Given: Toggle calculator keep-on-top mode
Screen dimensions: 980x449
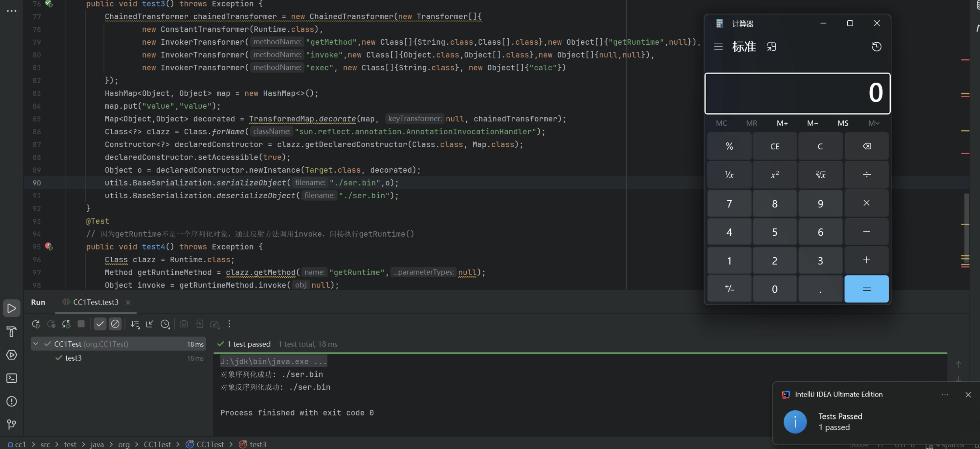Looking at the screenshot, I should pyautogui.click(x=771, y=46).
